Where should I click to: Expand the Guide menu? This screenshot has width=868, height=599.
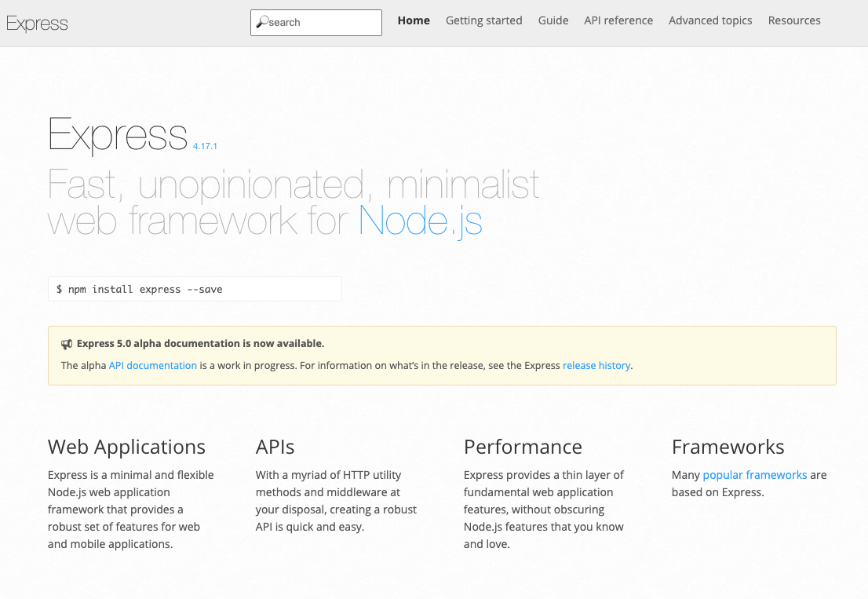pos(553,20)
